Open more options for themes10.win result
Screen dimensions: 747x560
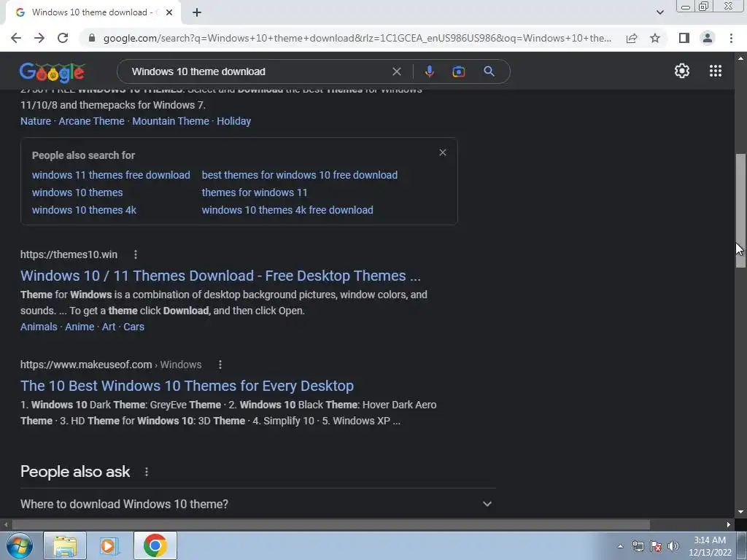(136, 254)
